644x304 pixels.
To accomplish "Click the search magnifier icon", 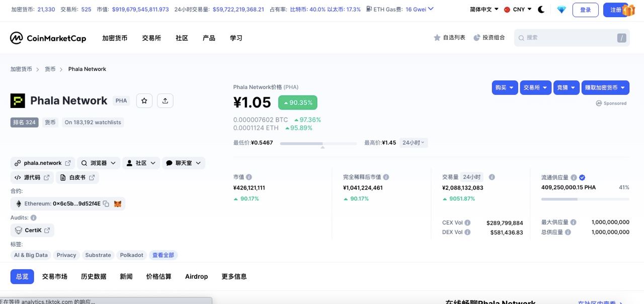I will (x=521, y=38).
